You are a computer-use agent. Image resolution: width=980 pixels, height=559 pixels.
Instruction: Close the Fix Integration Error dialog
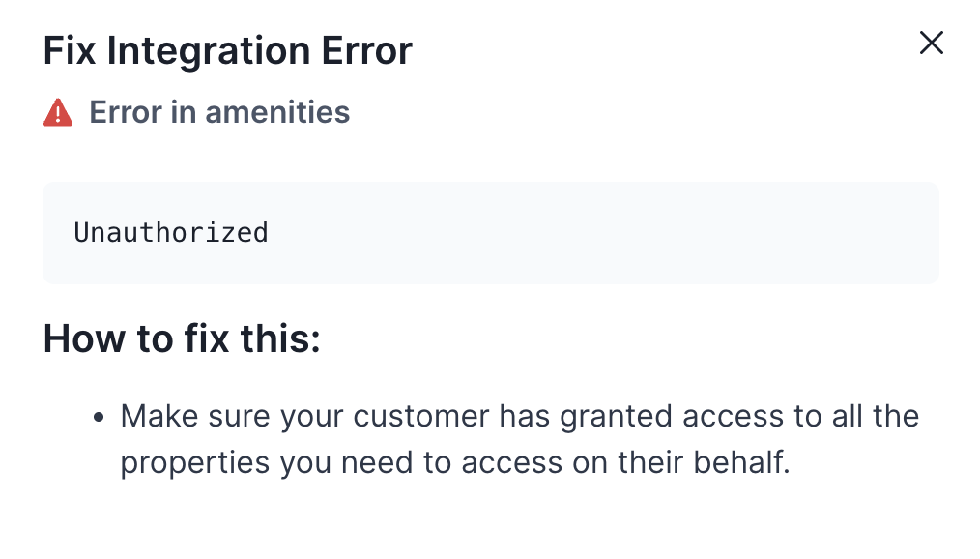pyautogui.click(x=931, y=44)
